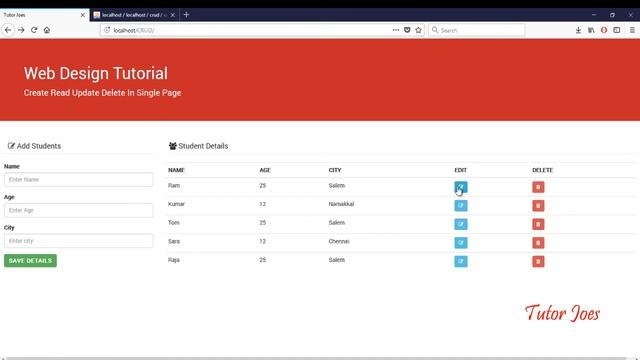Click the horizontal scrollbar at bottom
Viewport: 640px width, 360px height.
316,358
